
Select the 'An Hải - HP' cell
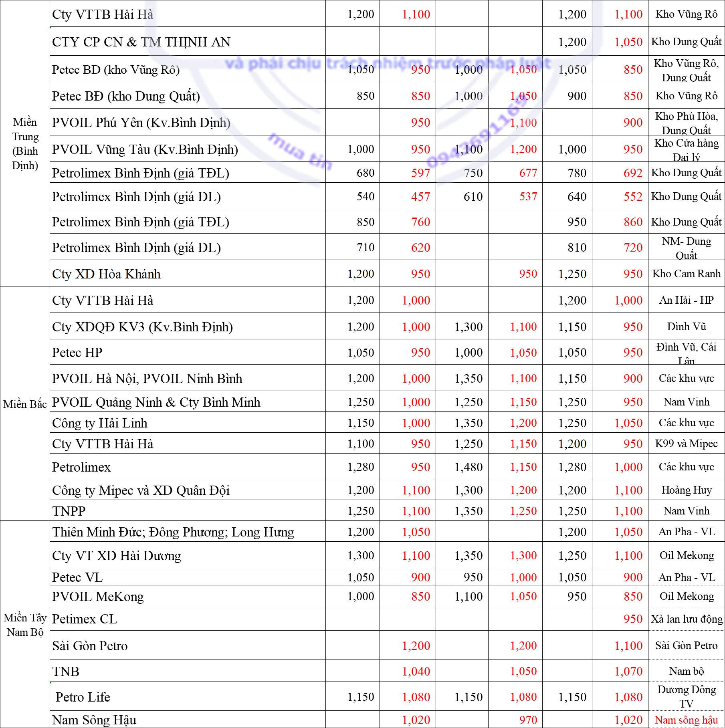tap(687, 300)
